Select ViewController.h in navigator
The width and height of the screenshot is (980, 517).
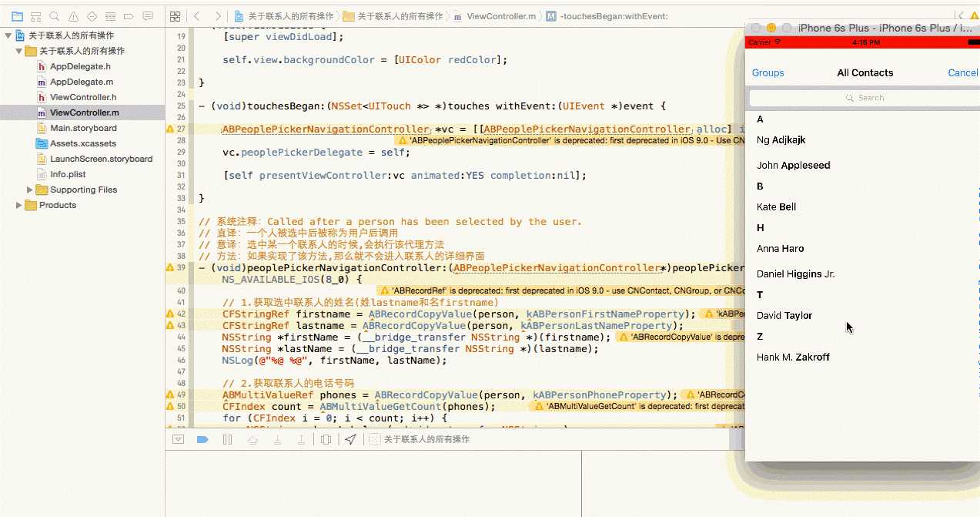tap(83, 97)
